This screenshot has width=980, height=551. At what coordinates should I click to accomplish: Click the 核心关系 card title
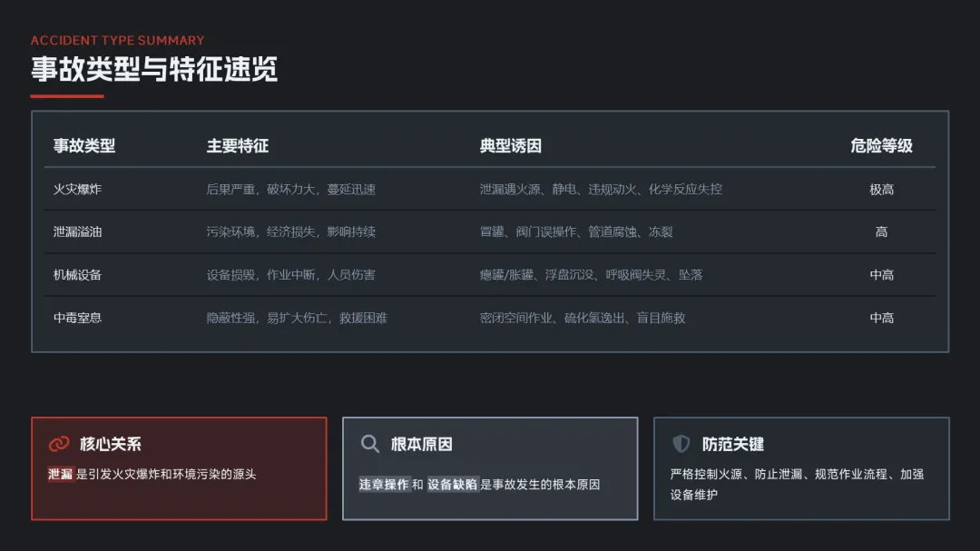[x=111, y=444]
